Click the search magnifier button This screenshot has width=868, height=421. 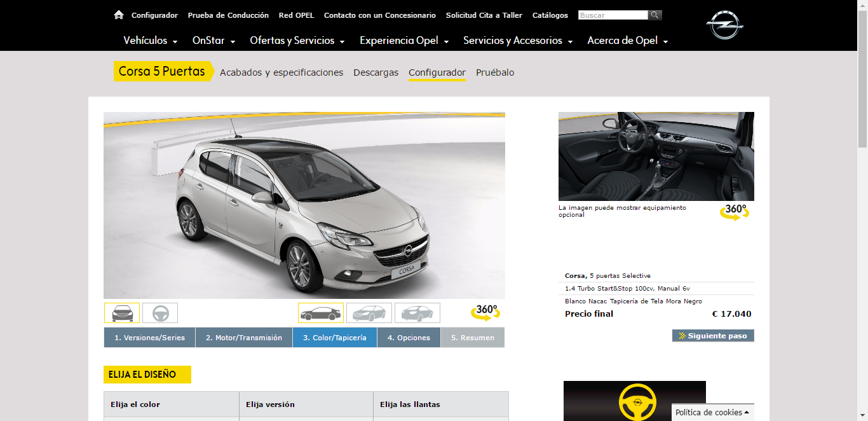point(654,15)
